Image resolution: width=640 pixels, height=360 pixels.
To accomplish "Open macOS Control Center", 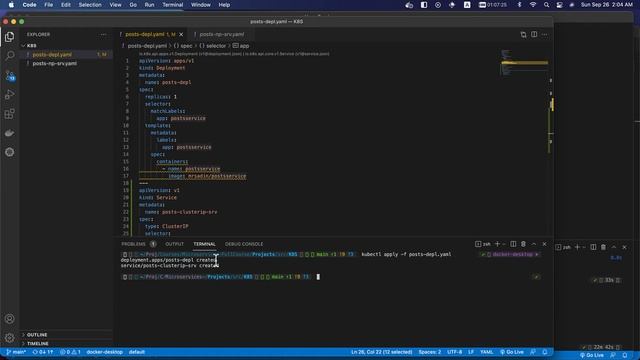I will pos(559,5).
